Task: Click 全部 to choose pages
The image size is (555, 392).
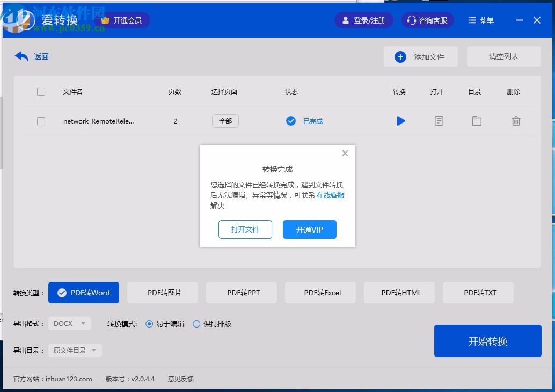Action: 225,121
